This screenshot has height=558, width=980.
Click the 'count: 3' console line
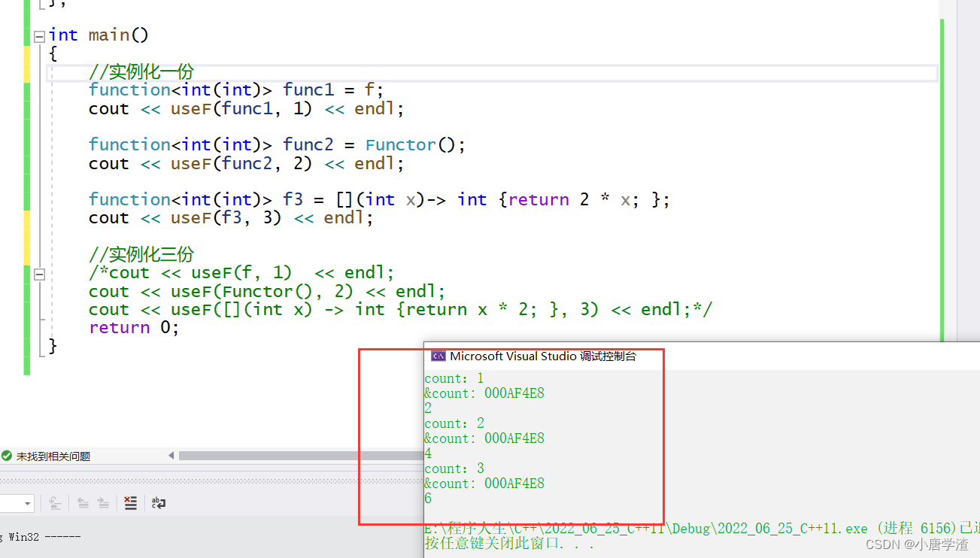(454, 469)
